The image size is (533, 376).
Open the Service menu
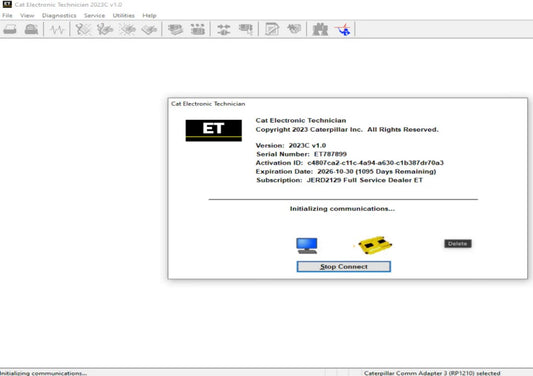coord(94,15)
